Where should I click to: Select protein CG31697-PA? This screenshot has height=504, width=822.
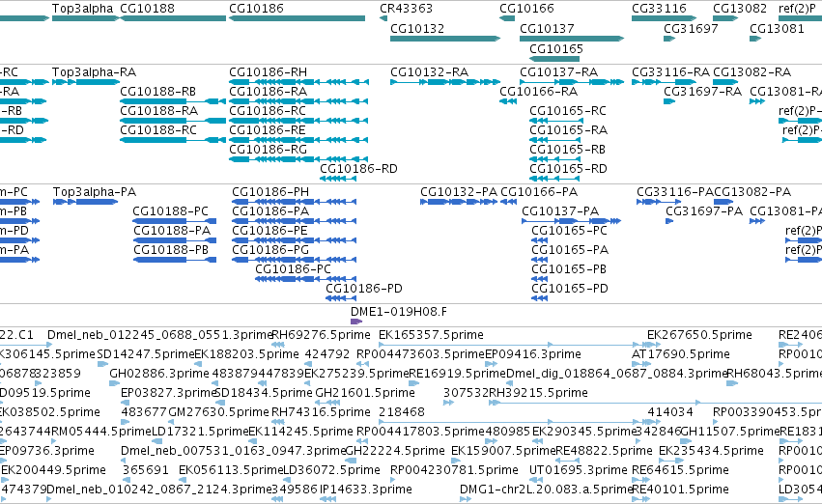click(x=704, y=211)
